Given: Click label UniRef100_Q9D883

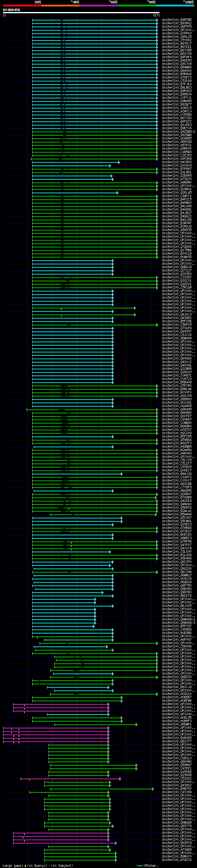Looking at the screenshot, I should [x=177, y=399].
